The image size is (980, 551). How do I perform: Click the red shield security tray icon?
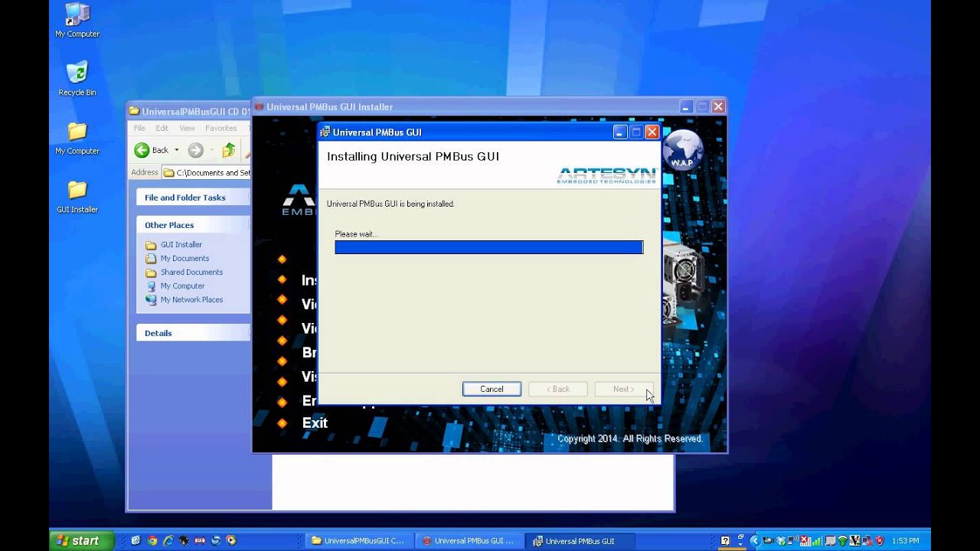click(880, 540)
